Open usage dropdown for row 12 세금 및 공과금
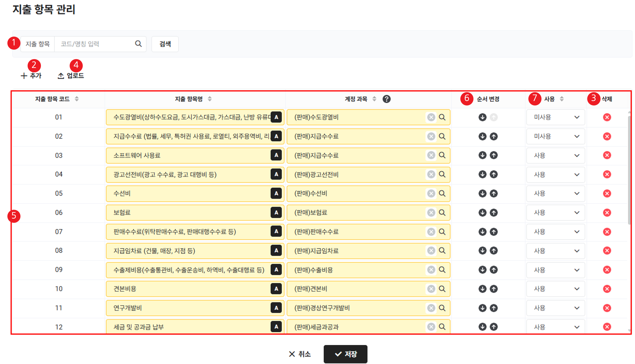 (x=555, y=327)
